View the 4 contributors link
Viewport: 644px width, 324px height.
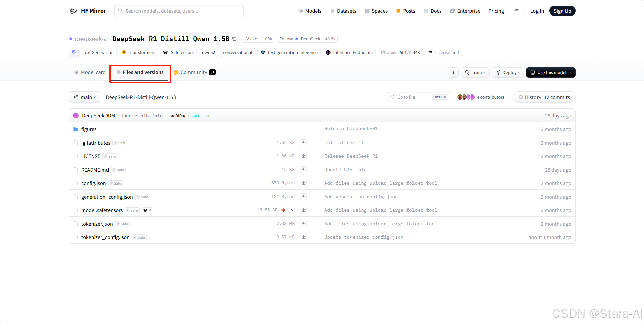click(490, 97)
